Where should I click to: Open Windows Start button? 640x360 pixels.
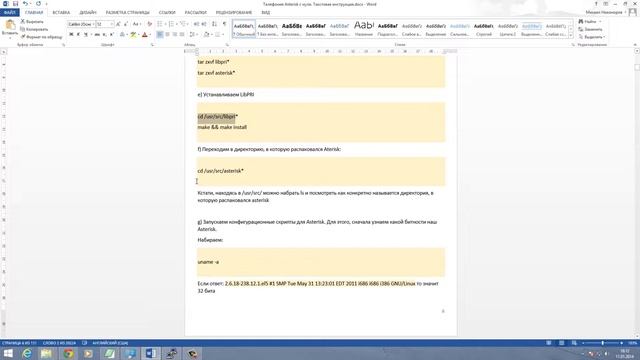(8, 353)
